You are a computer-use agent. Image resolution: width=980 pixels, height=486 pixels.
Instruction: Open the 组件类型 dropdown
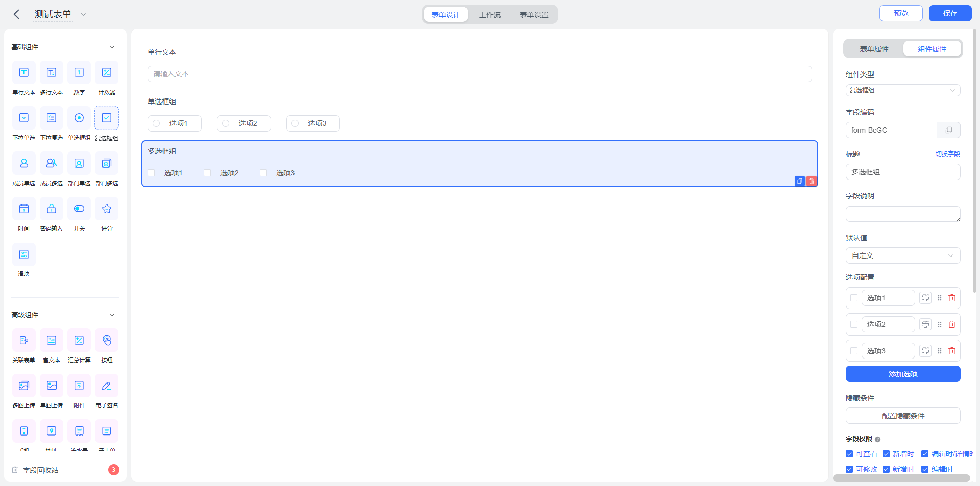[x=903, y=90]
